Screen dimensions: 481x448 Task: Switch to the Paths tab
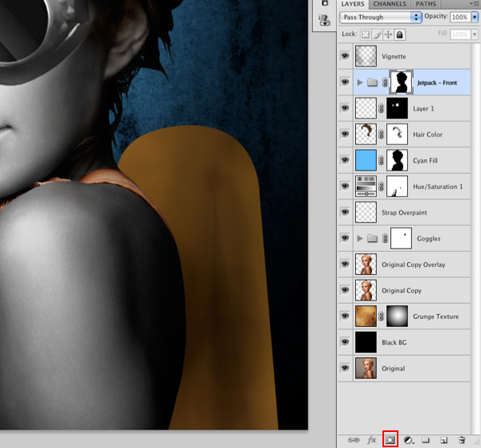(x=426, y=4)
